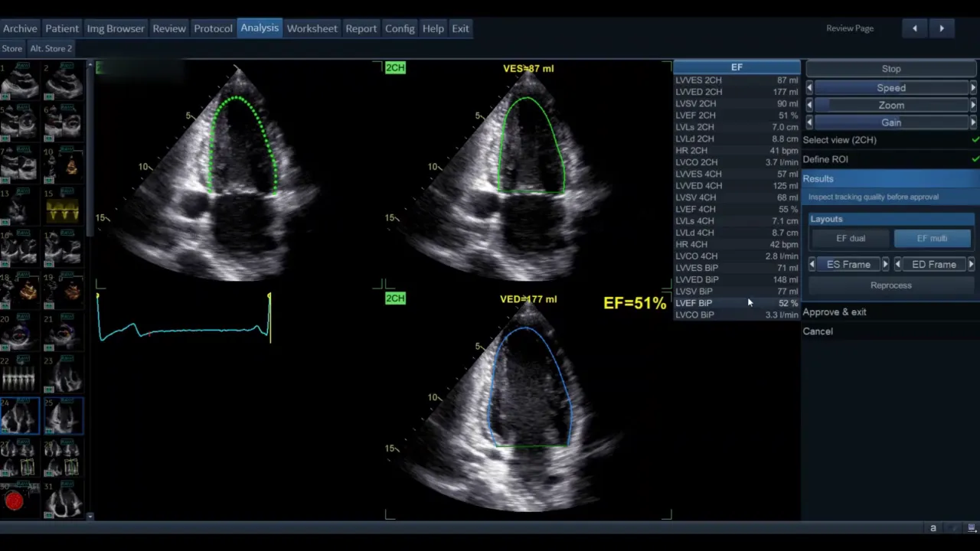
Task: Step ED Frame backward
Action: [897, 265]
